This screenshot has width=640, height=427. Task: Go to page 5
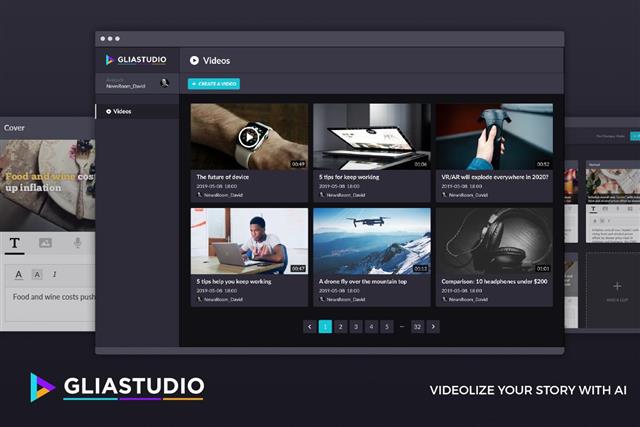[387, 327]
